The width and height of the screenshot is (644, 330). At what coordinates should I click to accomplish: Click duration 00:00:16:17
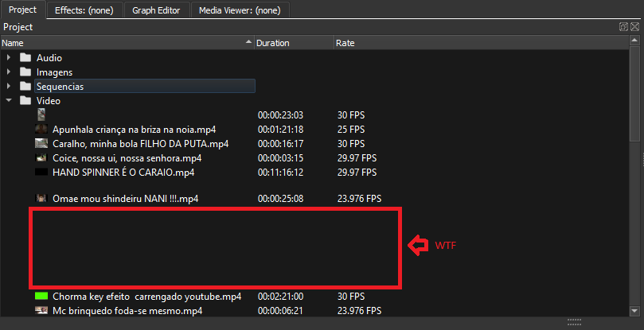click(280, 144)
